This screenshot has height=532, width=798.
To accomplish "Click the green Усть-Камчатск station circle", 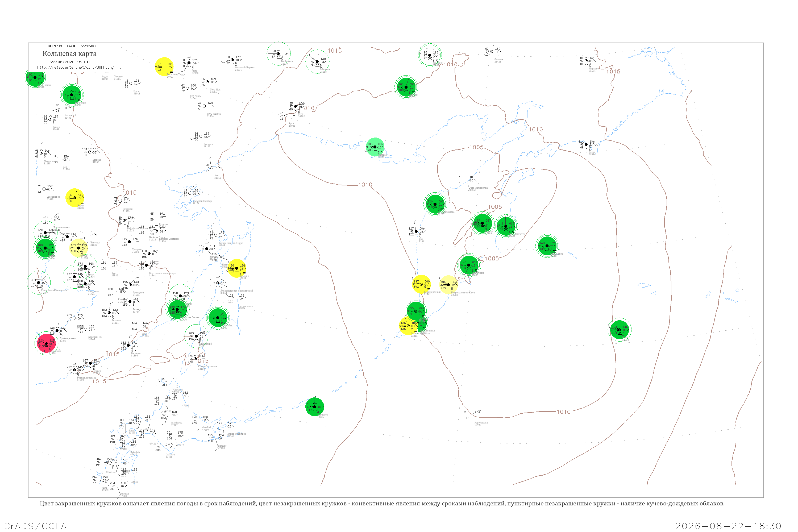I will pyautogui.click(x=506, y=226).
